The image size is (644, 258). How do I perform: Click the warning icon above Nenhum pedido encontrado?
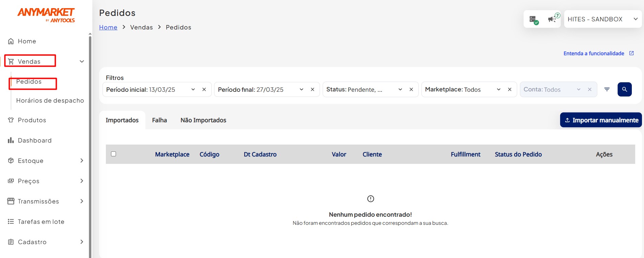pos(371,199)
